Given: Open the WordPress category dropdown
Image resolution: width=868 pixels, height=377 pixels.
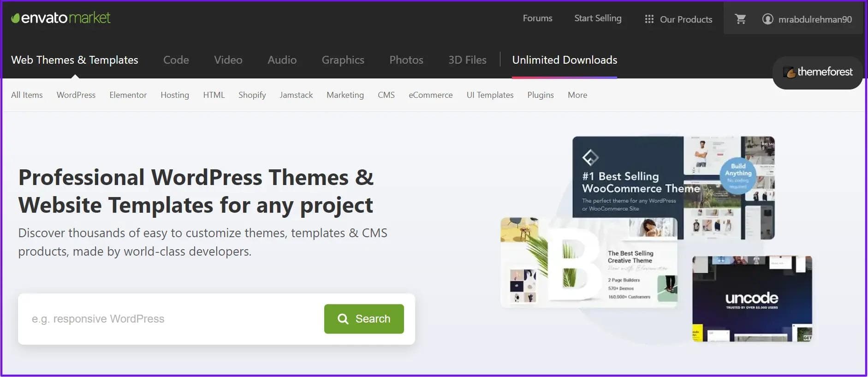Looking at the screenshot, I should click(x=76, y=95).
